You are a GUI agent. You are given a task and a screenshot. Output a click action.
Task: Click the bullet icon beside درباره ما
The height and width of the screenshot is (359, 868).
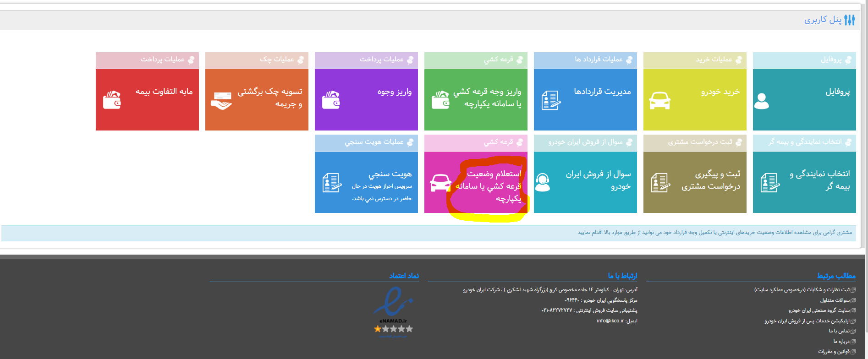click(853, 342)
